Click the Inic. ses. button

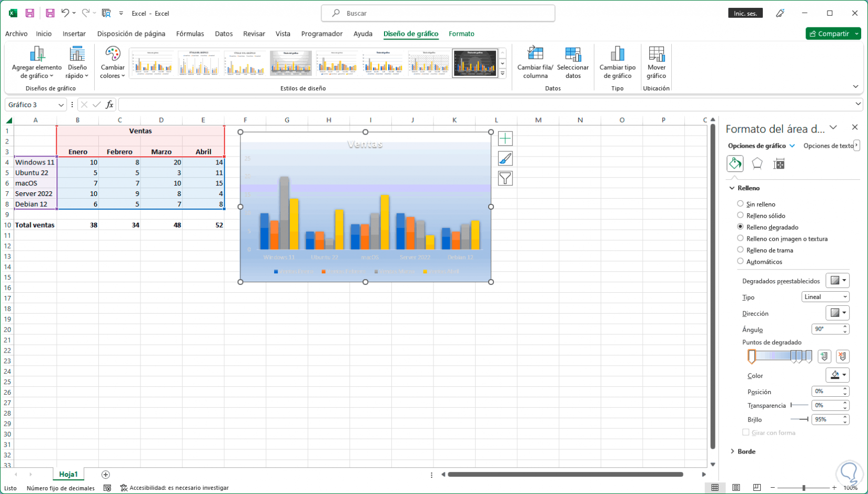coord(745,13)
